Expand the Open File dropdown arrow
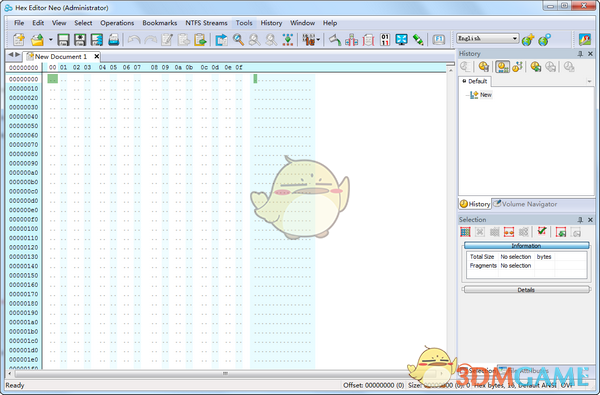 50,39
